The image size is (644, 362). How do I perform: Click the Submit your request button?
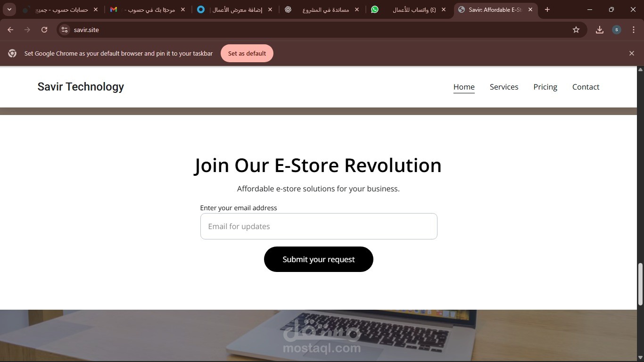tap(319, 259)
